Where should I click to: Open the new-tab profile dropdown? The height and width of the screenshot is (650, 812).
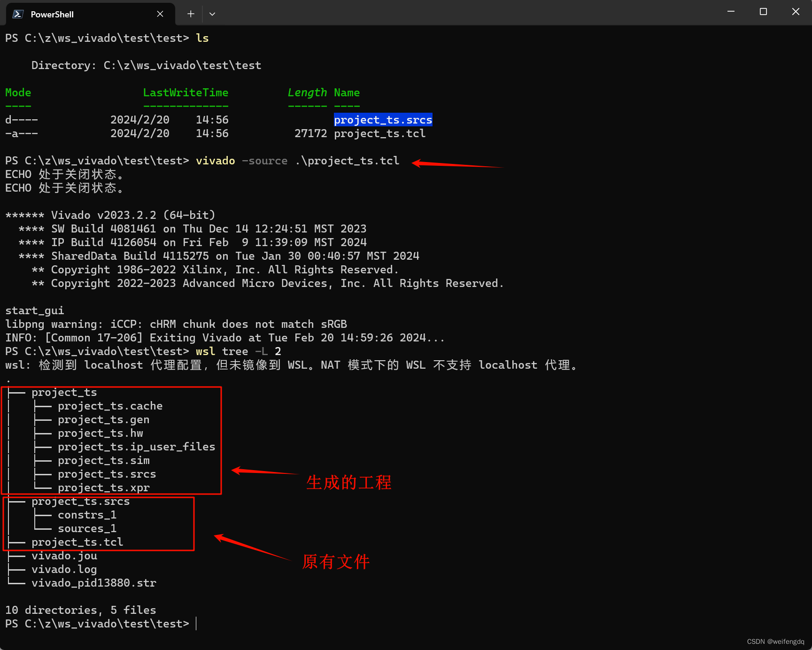coord(212,14)
